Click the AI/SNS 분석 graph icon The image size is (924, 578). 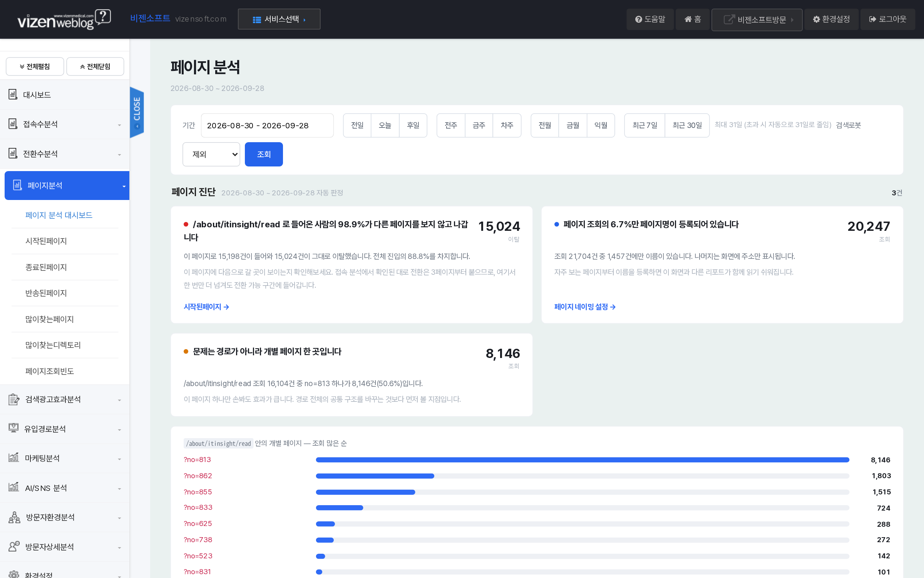[14, 487]
